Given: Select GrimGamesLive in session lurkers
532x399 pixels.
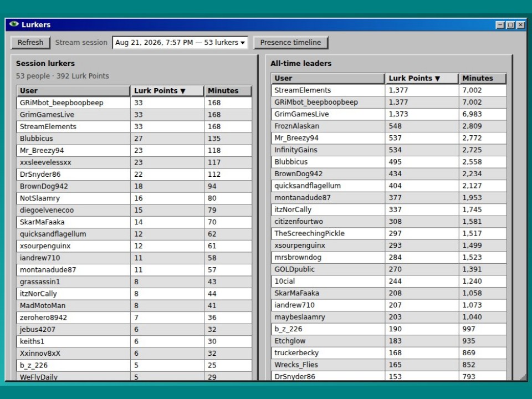Looking at the screenshot, I should (134, 115).
